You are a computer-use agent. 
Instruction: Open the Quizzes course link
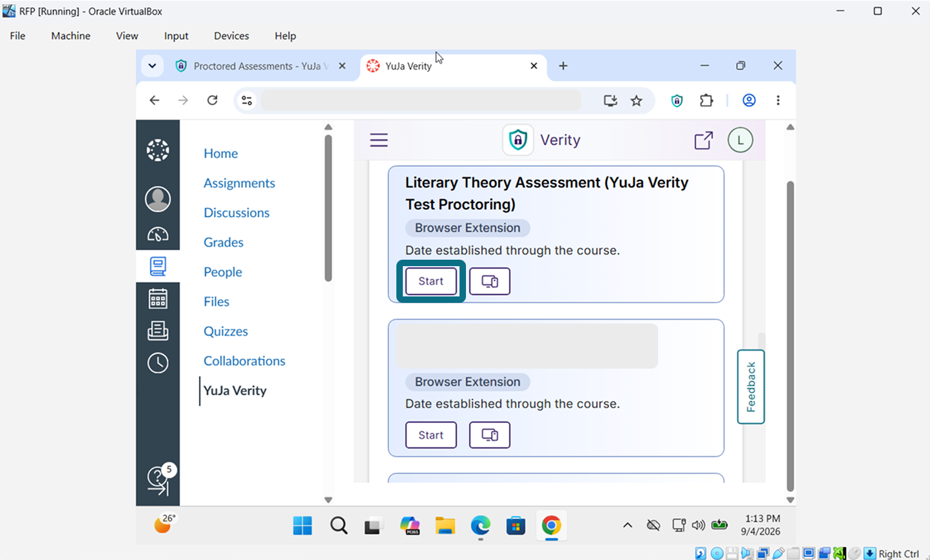(x=226, y=331)
